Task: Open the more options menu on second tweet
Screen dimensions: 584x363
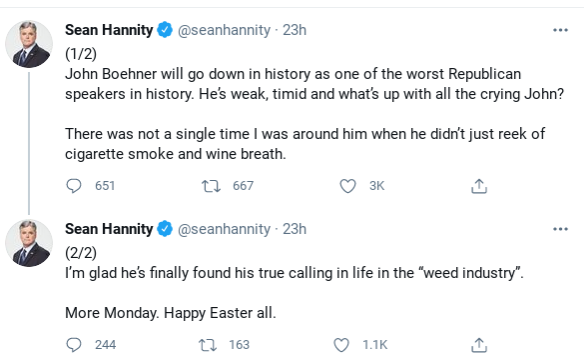Action: click(x=560, y=229)
